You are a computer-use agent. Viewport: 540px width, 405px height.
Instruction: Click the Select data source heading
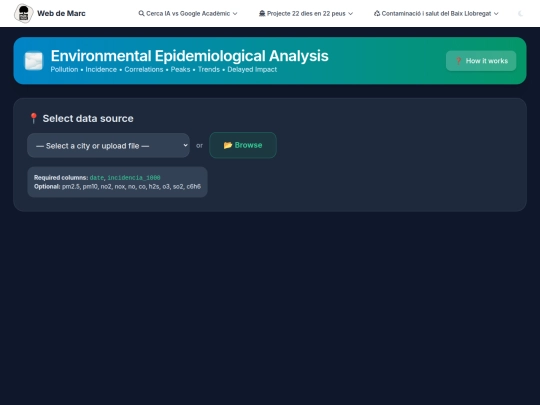coord(88,118)
